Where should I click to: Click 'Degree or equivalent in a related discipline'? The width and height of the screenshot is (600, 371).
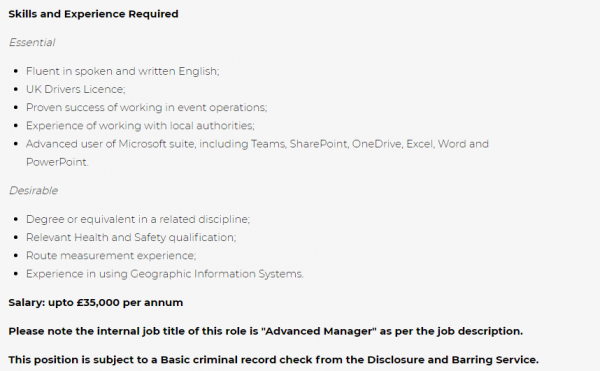click(138, 220)
